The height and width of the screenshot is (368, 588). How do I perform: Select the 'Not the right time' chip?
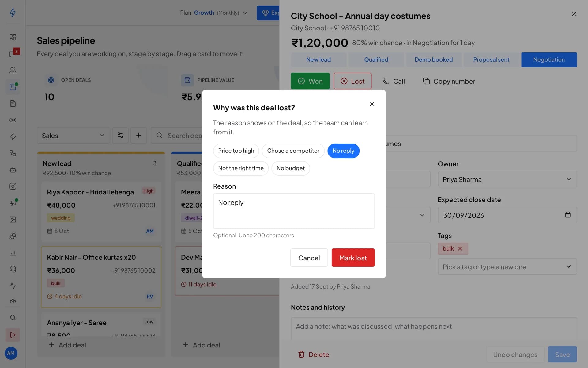pyautogui.click(x=241, y=168)
